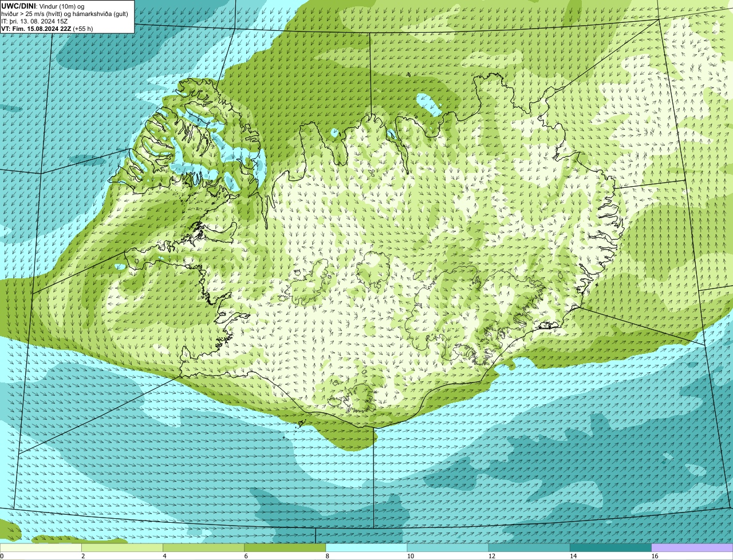This screenshot has height=560, width=733.
Task: Click the scale label '14'
Action: (573, 556)
